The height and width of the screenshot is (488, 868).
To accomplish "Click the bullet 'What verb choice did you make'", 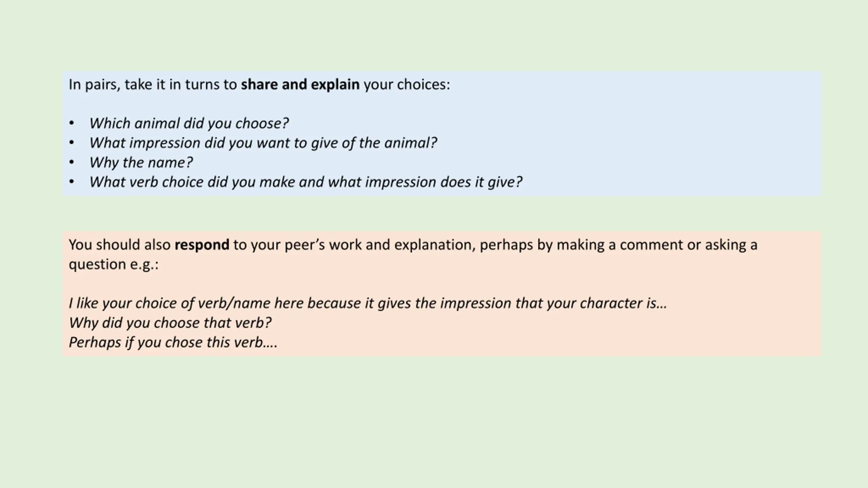I will pos(305,182).
